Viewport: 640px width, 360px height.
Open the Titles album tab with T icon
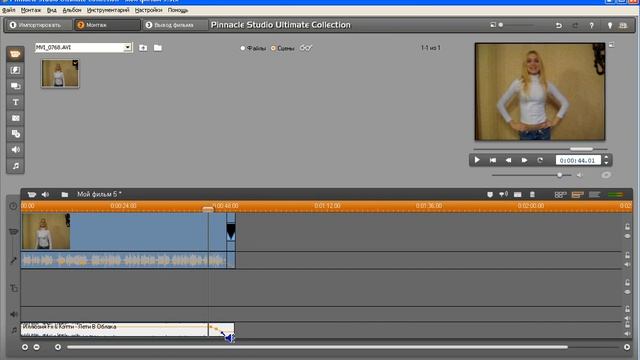tap(15, 102)
